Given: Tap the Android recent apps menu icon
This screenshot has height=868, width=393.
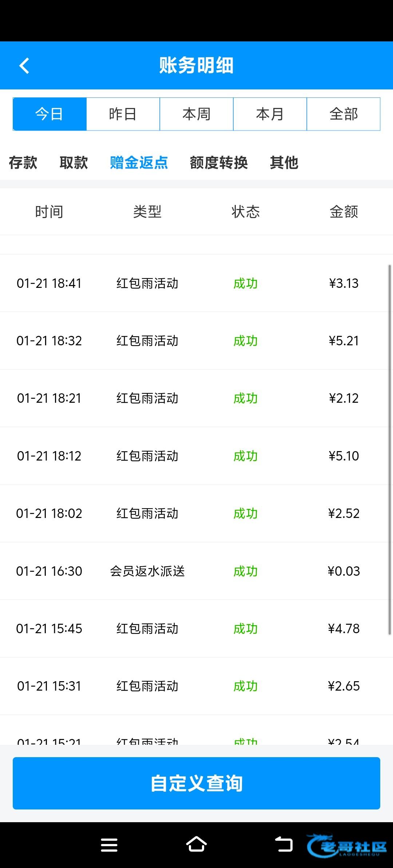Looking at the screenshot, I should coord(109,845).
